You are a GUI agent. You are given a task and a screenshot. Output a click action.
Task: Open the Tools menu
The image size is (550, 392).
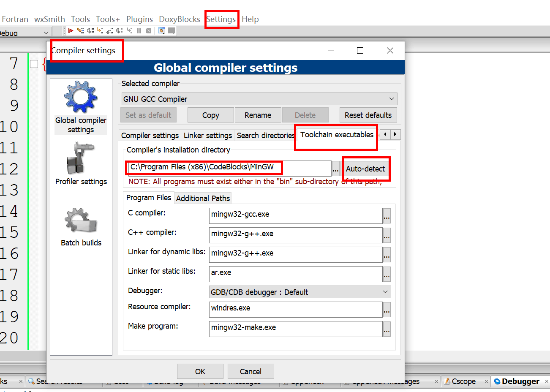(80, 19)
